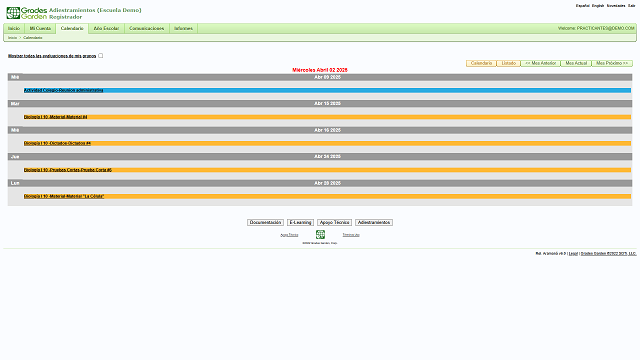
Task: Click the Grades Garden logo in the header
Action: pyautogui.click(x=27, y=13)
